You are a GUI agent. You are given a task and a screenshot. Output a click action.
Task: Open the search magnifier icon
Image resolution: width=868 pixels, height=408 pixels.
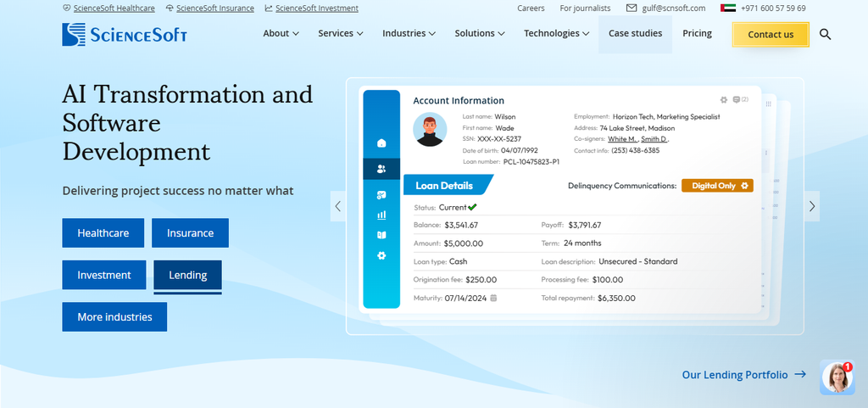(x=825, y=34)
